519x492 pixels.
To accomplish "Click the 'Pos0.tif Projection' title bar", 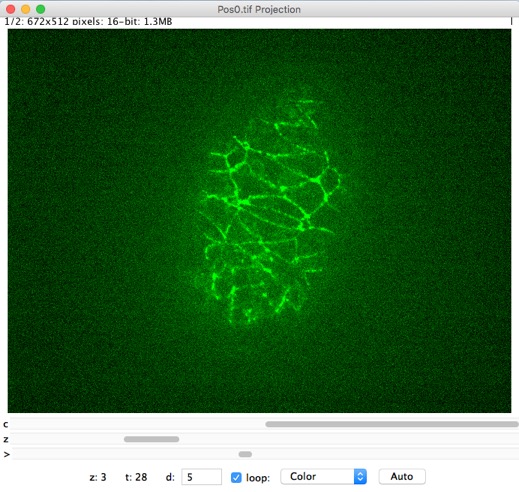I will tap(259, 9).
